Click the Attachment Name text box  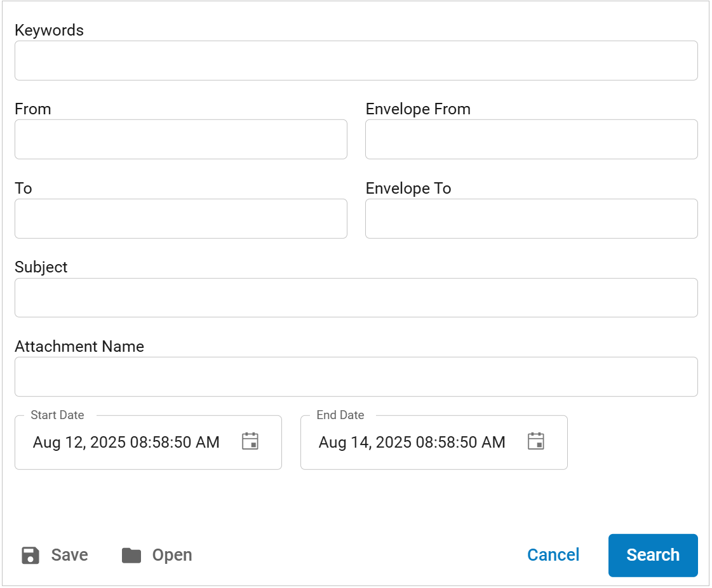pyautogui.click(x=356, y=377)
